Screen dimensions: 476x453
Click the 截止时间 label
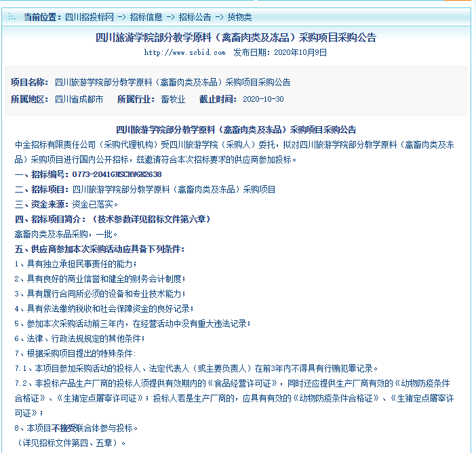click(218, 99)
